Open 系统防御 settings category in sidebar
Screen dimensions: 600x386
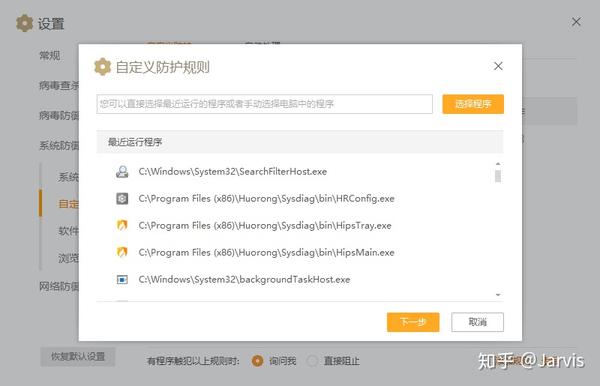[59, 145]
